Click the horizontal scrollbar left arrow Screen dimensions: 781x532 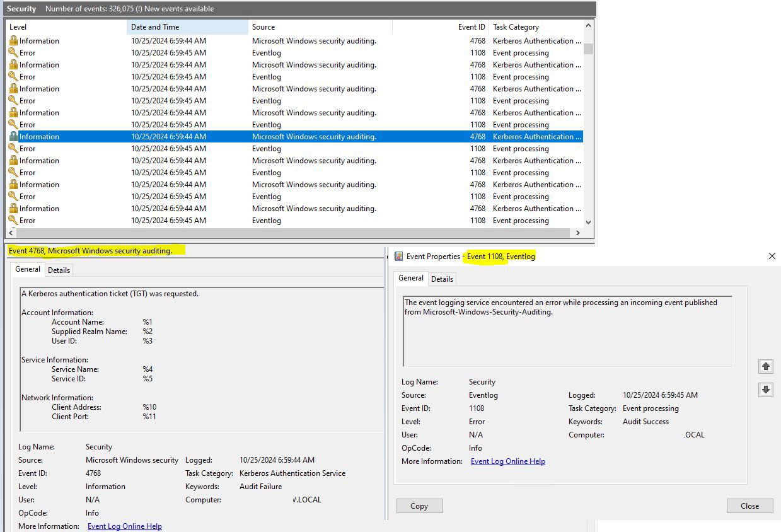[11, 233]
